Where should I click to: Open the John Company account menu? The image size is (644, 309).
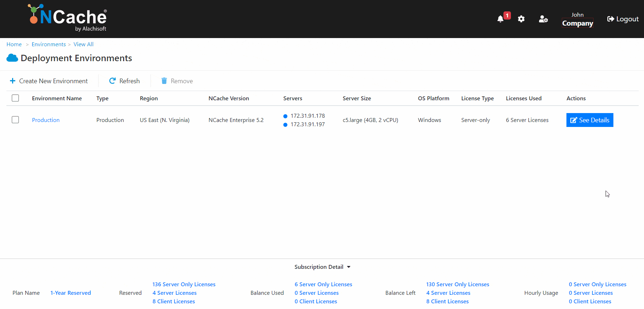tap(577, 20)
